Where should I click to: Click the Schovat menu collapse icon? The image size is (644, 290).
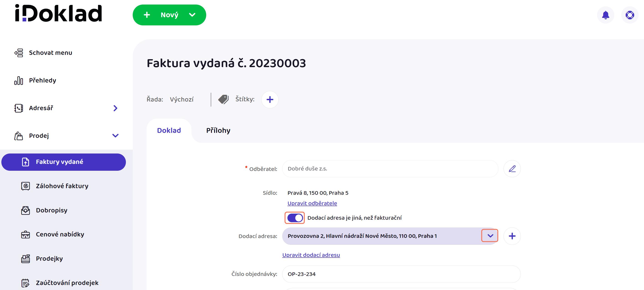(x=19, y=53)
